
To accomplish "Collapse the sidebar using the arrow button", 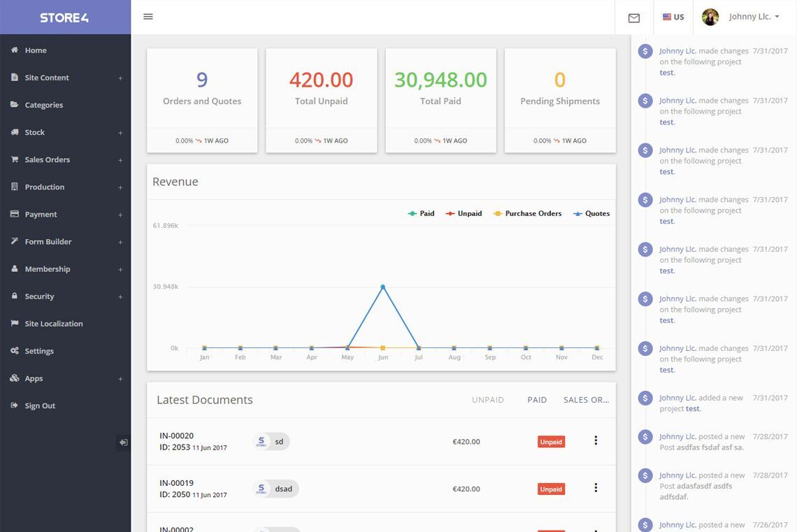I will pos(123,443).
